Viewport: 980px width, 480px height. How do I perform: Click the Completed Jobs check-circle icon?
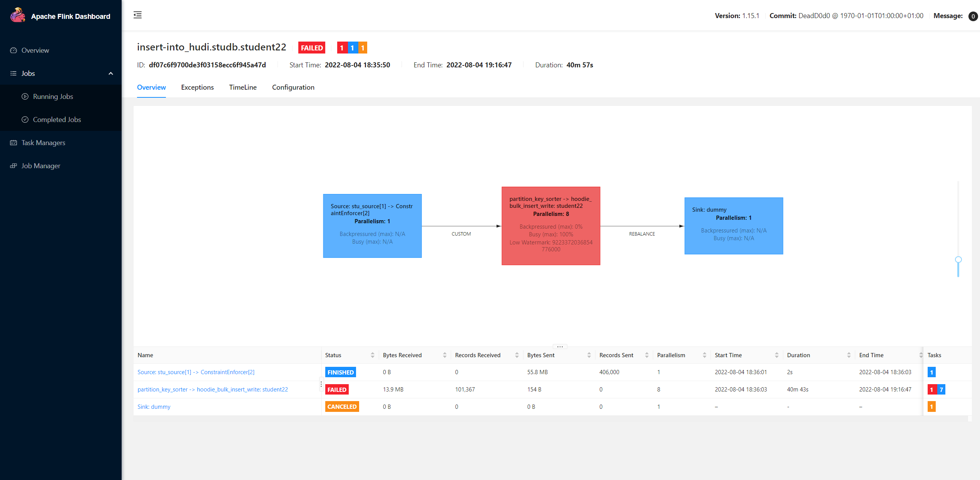coord(25,120)
